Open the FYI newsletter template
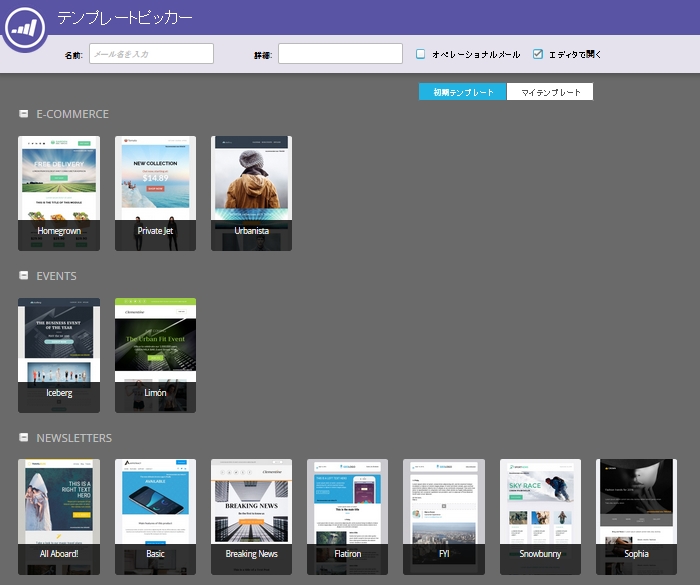The image size is (700, 585). point(444,517)
